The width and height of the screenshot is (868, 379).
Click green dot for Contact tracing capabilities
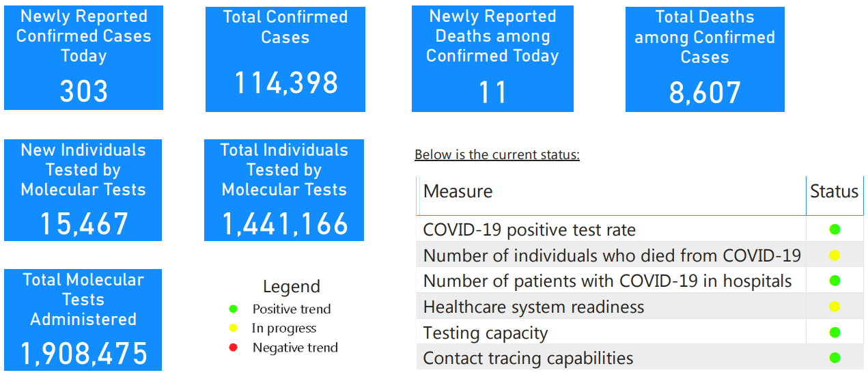(x=835, y=358)
